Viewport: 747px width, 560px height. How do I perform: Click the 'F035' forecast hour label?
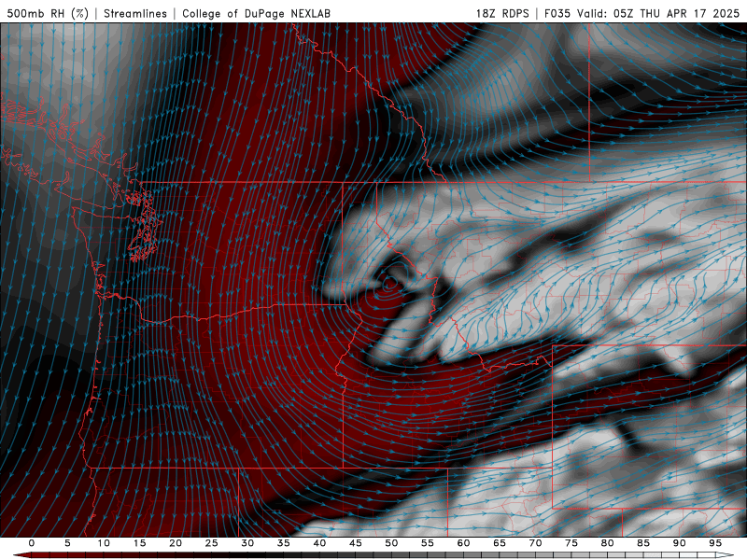pos(557,13)
